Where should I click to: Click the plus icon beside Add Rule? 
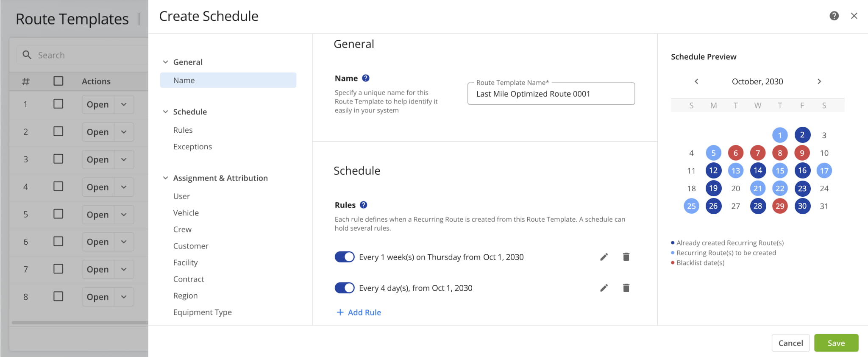pos(340,312)
